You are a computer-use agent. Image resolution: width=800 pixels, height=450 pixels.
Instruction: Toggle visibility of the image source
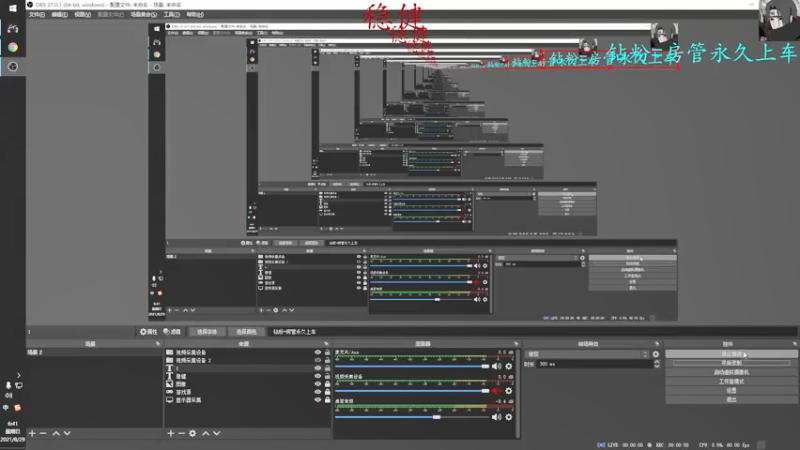click(x=318, y=384)
